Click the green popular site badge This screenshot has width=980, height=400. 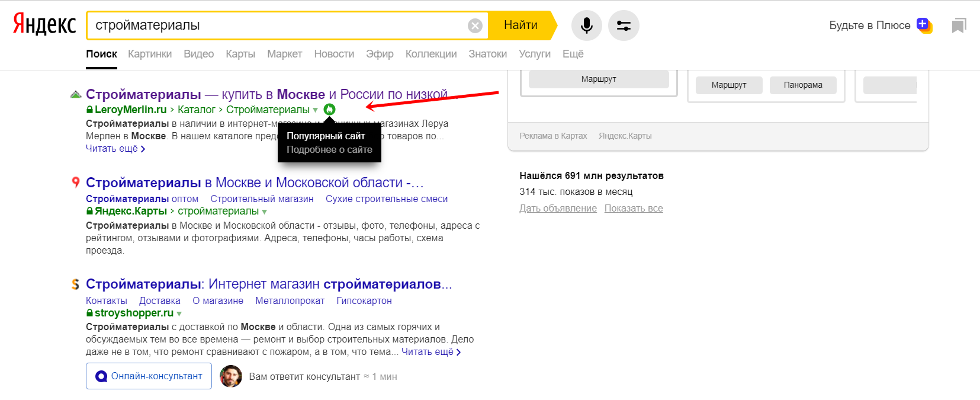(x=330, y=110)
